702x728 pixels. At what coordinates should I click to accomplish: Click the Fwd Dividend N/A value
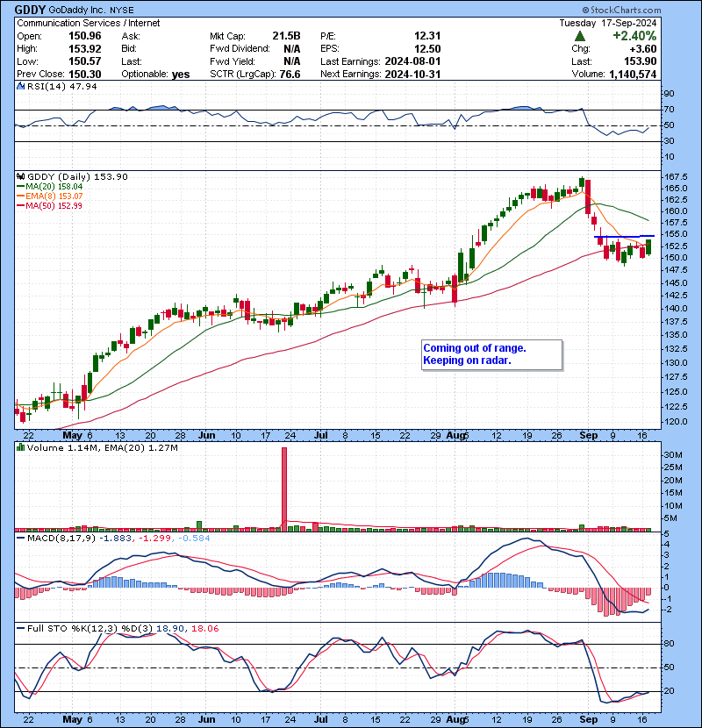point(291,48)
